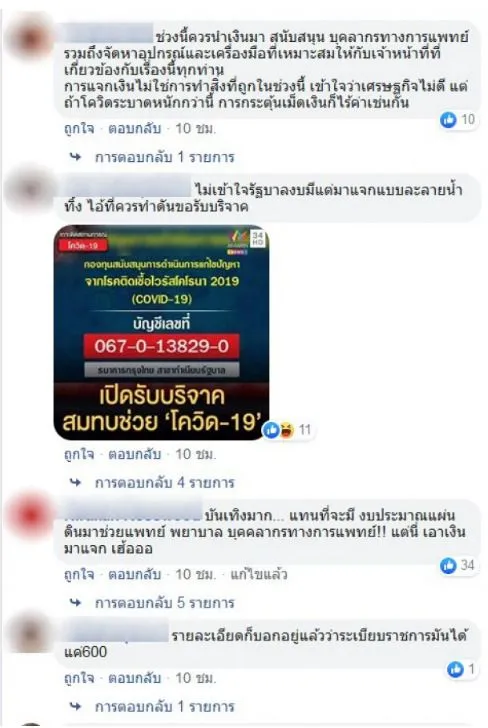
Task: Expand replies under the แค่600 comment
Action: point(164,707)
